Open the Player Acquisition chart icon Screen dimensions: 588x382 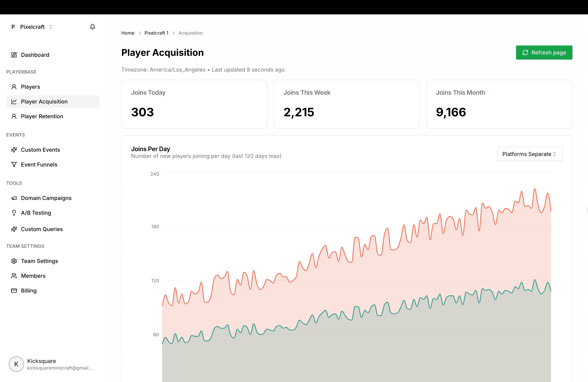click(x=14, y=101)
